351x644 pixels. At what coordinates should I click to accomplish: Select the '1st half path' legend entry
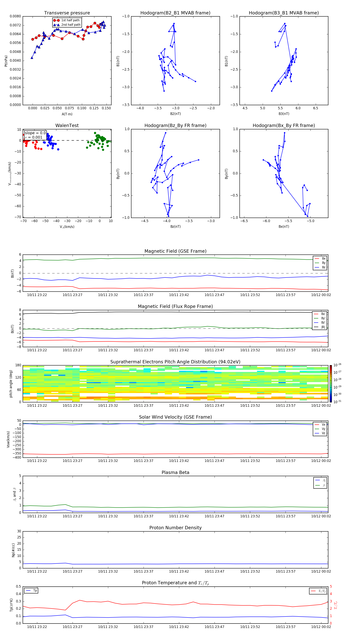(67, 20)
